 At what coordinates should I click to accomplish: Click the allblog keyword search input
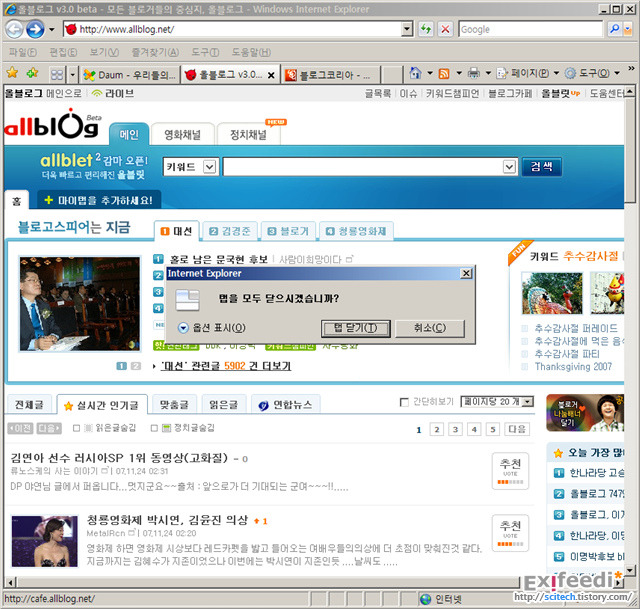click(363, 167)
